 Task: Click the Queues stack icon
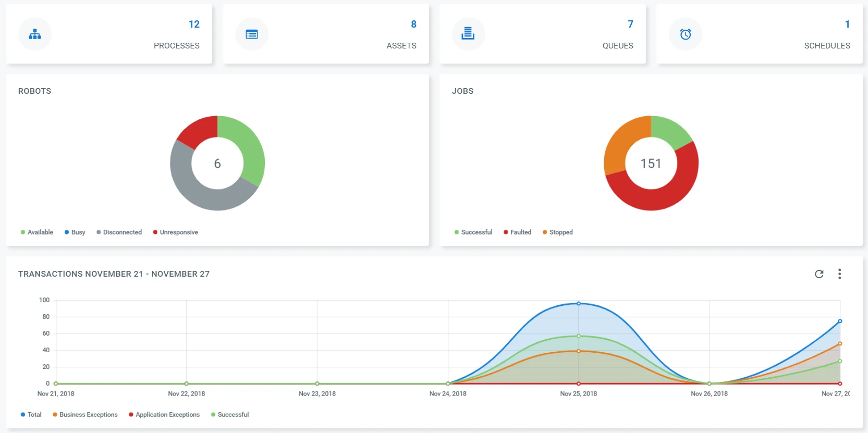pyautogui.click(x=468, y=33)
